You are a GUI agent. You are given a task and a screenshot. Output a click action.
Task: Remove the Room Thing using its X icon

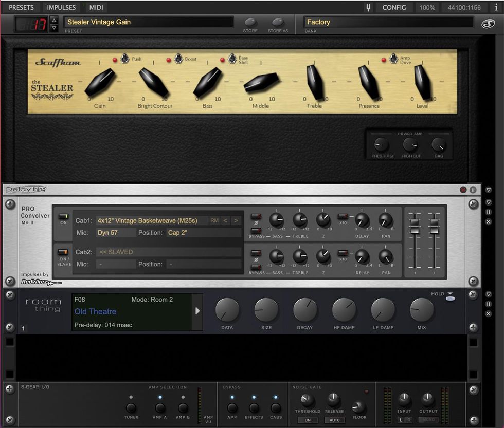pyautogui.click(x=488, y=313)
